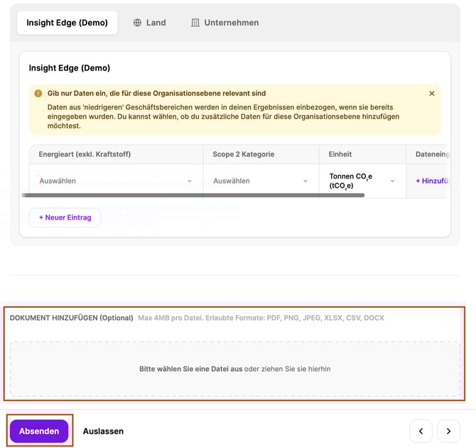Click the Einheit column header
This screenshot has width=476, height=448.
(340, 154)
